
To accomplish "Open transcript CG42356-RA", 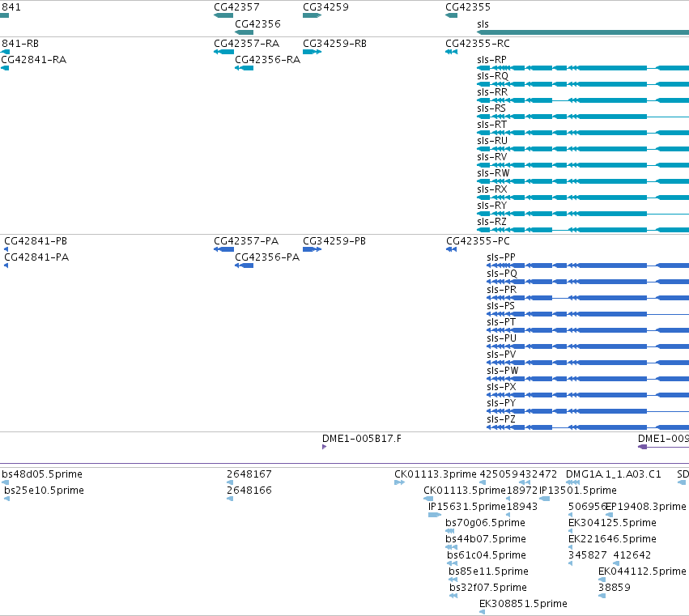I will (x=268, y=60).
